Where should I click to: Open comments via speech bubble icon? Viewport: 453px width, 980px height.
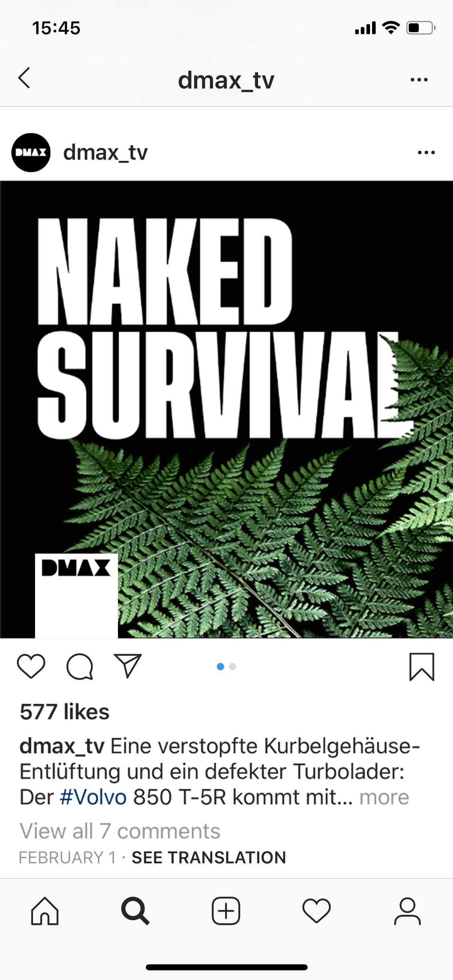80,667
